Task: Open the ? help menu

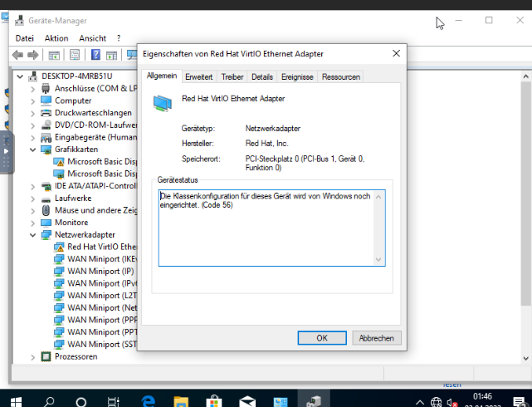Action: 119,38
